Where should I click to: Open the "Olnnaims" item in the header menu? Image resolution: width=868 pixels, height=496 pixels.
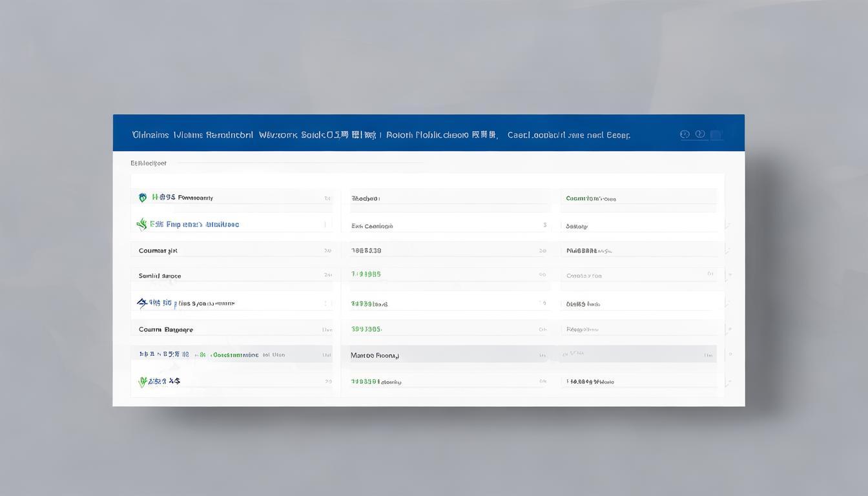[150, 135]
